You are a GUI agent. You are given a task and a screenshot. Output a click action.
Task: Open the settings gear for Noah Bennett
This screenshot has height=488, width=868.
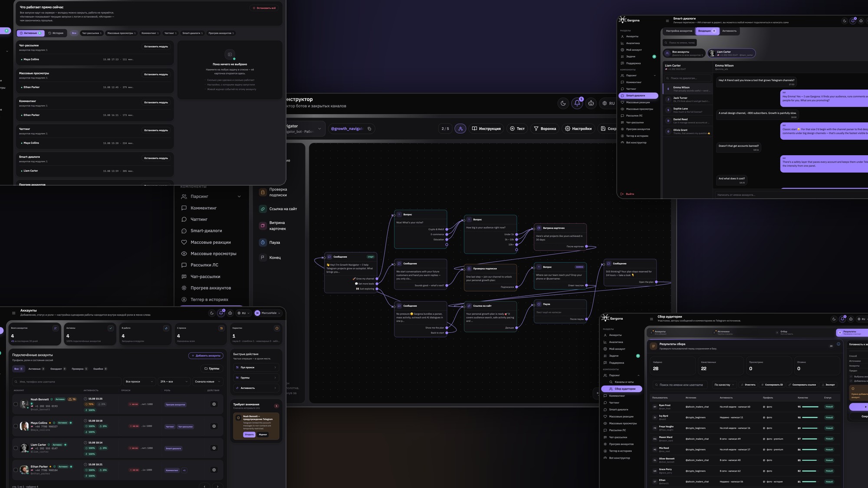214,404
